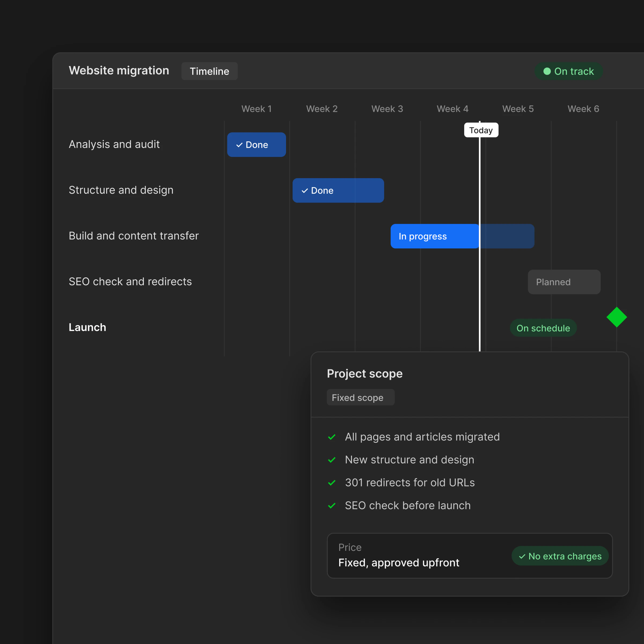This screenshot has width=644, height=644.
Task: Click checkmark icon in Structure Done bar
Action: coord(305,191)
